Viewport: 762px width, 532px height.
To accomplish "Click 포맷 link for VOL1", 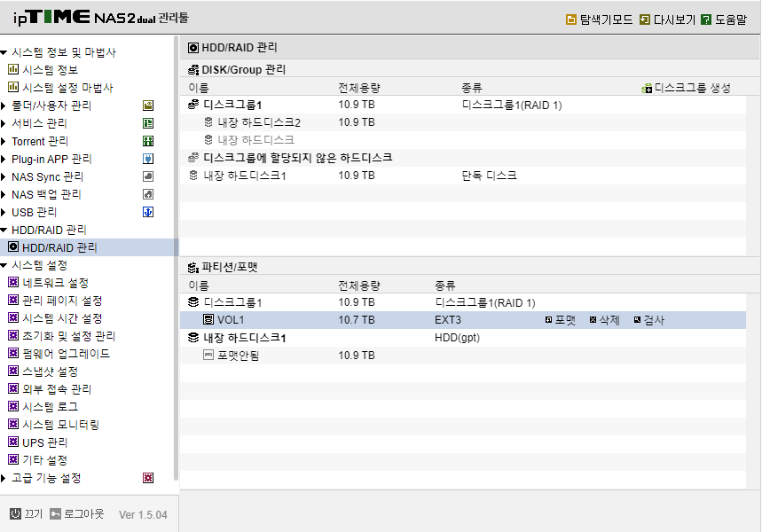I will point(565,320).
